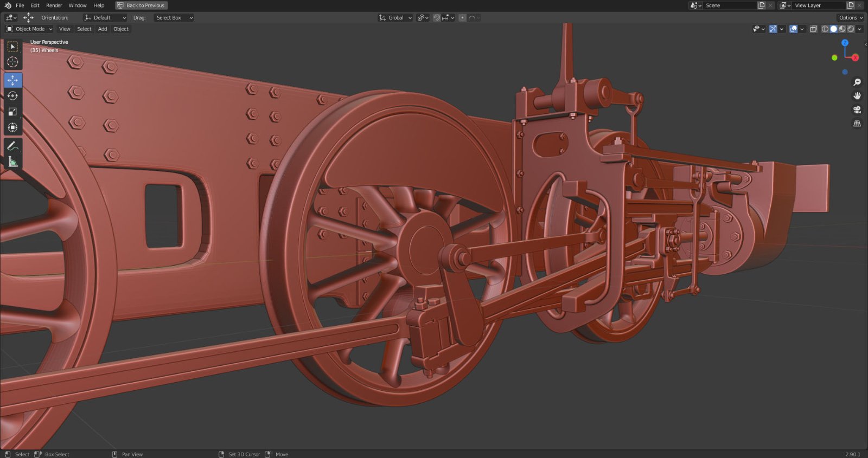Switch to wireframe viewport shading

click(825, 29)
